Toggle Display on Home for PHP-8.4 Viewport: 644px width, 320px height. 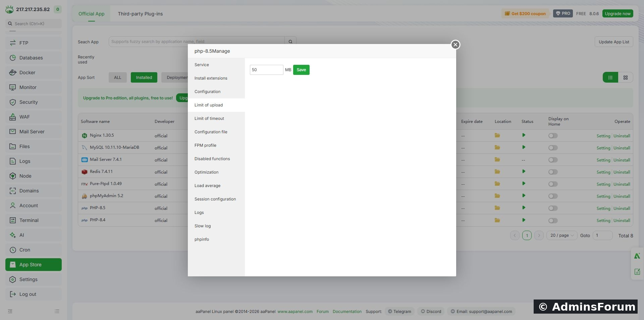(x=553, y=221)
